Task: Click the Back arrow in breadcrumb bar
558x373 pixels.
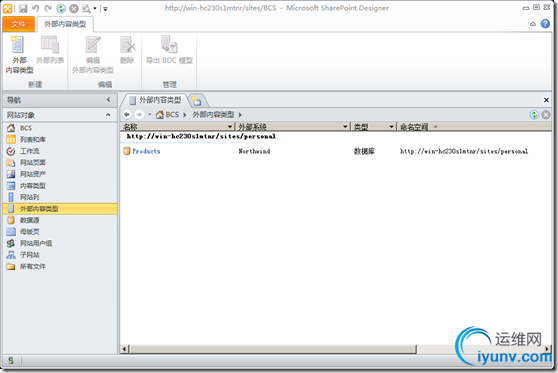Action: coord(127,115)
